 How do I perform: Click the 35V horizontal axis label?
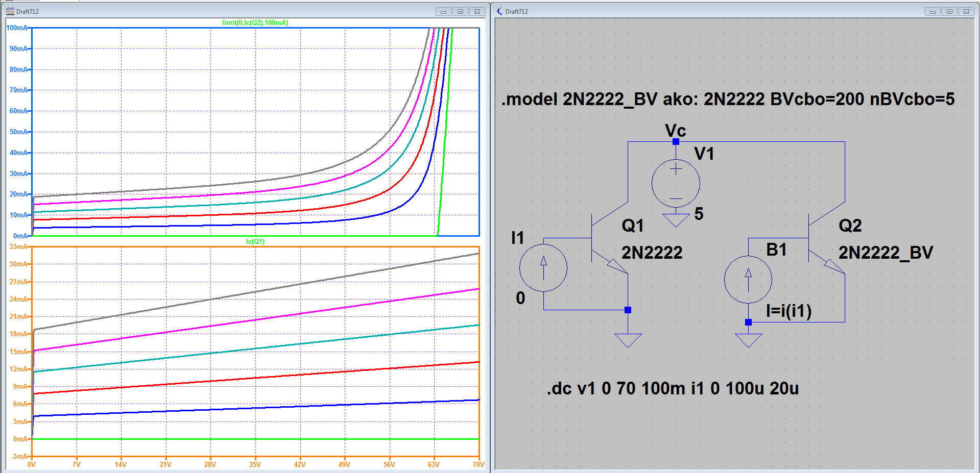[255, 464]
